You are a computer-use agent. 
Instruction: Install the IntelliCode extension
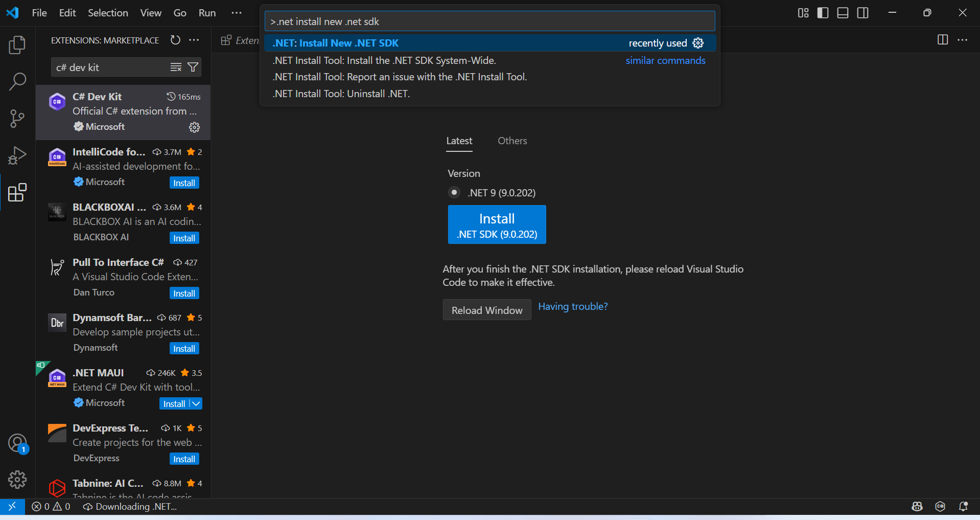[x=184, y=183]
